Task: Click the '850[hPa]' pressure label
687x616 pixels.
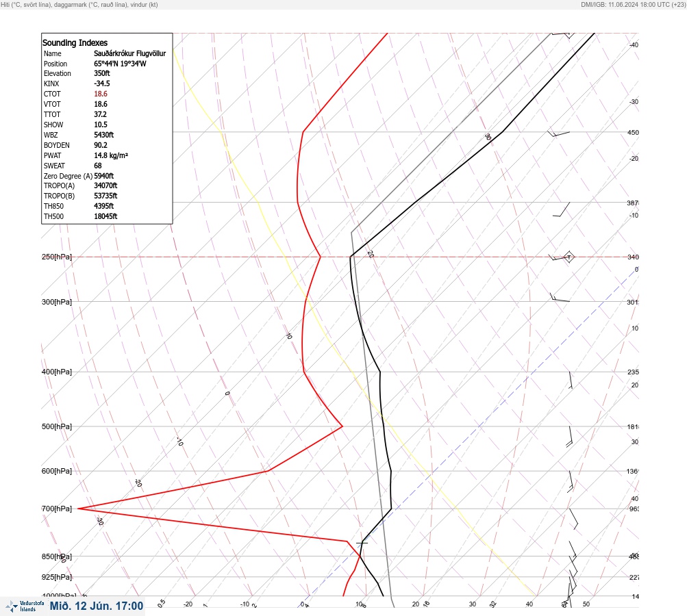Action: (x=57, y=557)
